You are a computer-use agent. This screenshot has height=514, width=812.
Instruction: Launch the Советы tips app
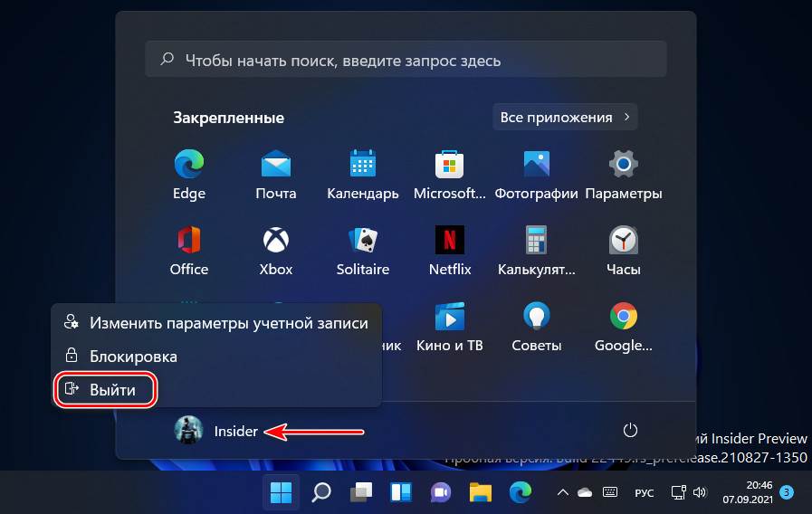536,327
